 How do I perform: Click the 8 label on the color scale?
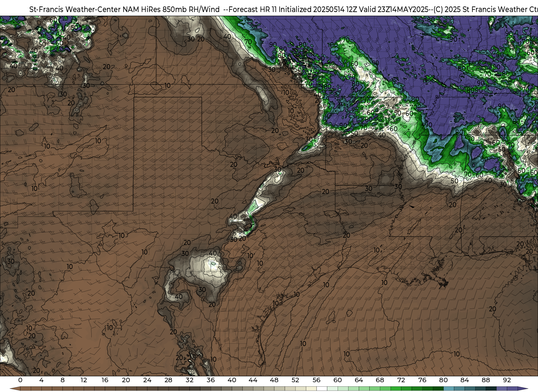pyautogui.click(x=62, y=380)
